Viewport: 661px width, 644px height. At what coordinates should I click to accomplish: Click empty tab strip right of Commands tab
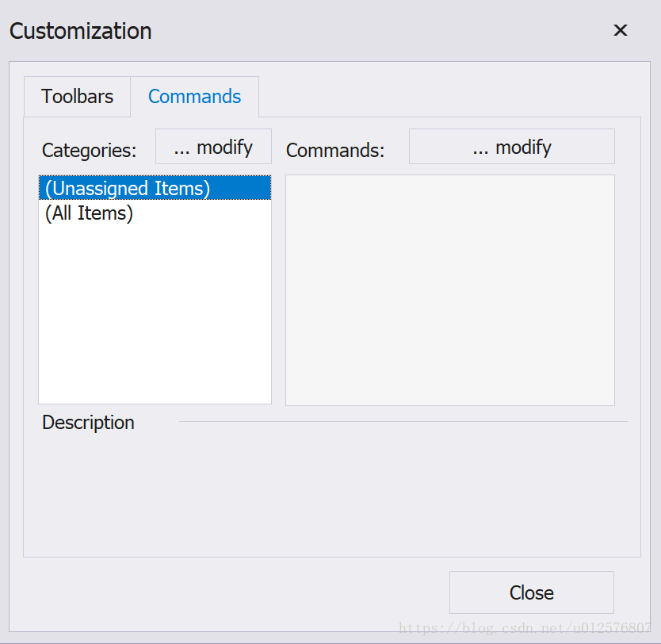[450, 97]
